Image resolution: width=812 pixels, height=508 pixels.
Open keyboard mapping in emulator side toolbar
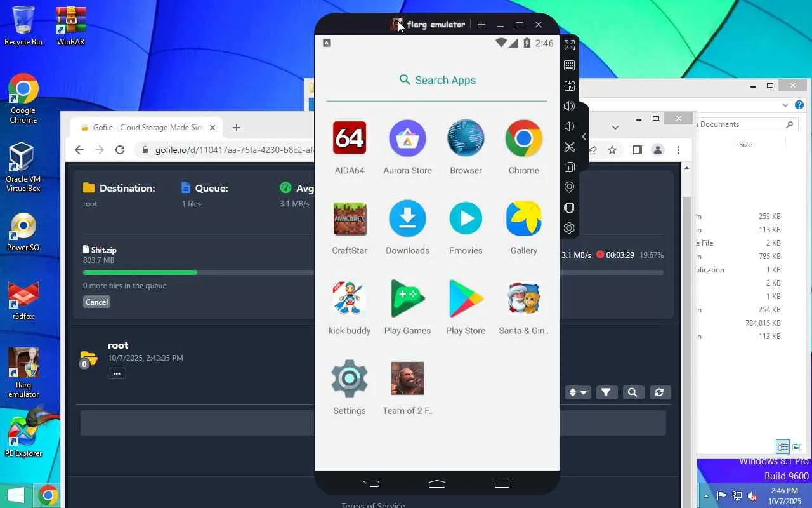[570, 65]
